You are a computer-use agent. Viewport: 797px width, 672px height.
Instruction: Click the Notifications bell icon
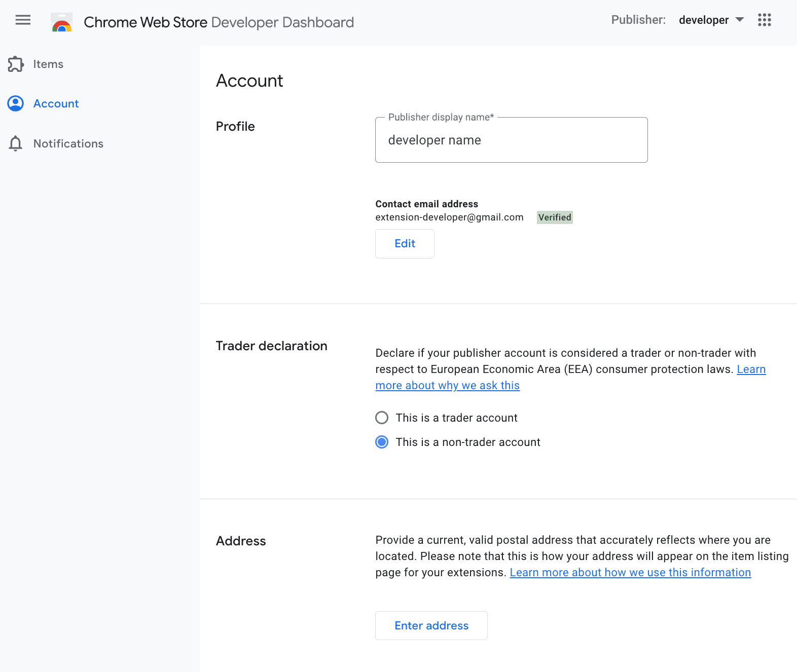pyautogui.click(x=16, y=144)
